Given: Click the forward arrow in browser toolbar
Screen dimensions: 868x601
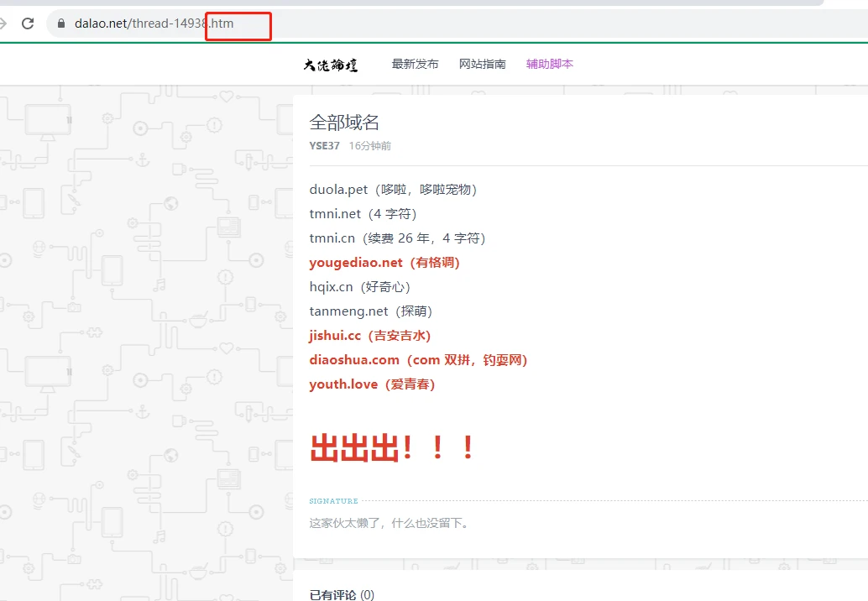Looking at the screenshot, I should [x=3, y=24].
